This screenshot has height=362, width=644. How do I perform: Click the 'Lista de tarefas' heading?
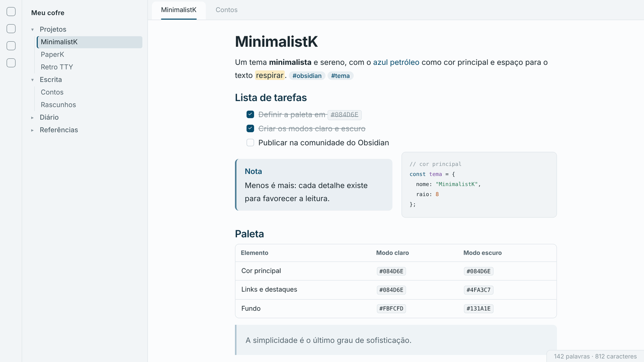271,98
